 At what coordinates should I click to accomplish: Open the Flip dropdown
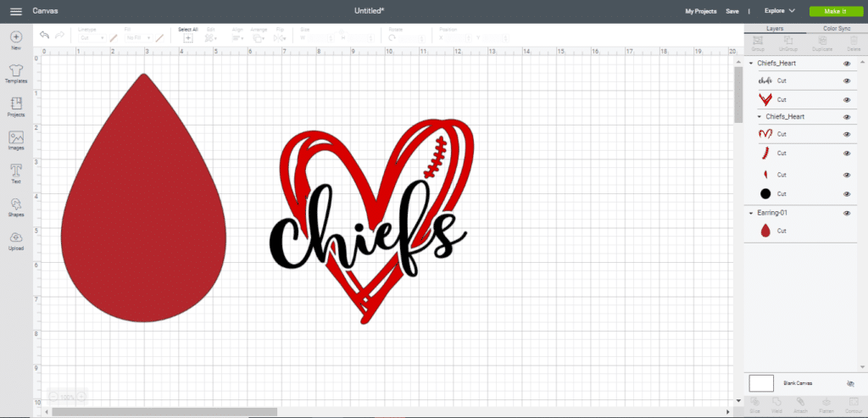[x=280, y=38]
